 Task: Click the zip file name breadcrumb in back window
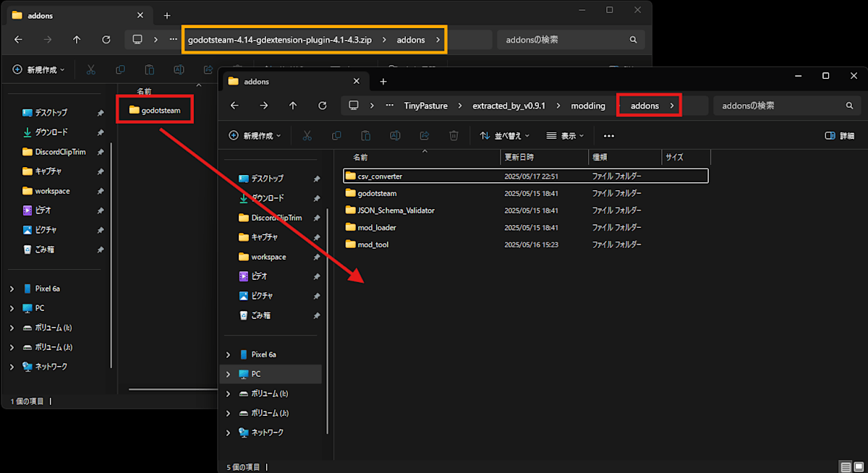coord(280,40)
